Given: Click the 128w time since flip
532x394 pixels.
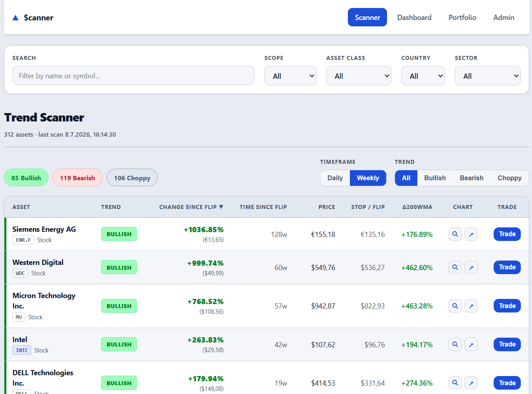Looking at the screenshot, I should pyautogui.click(x=279, y=235).
